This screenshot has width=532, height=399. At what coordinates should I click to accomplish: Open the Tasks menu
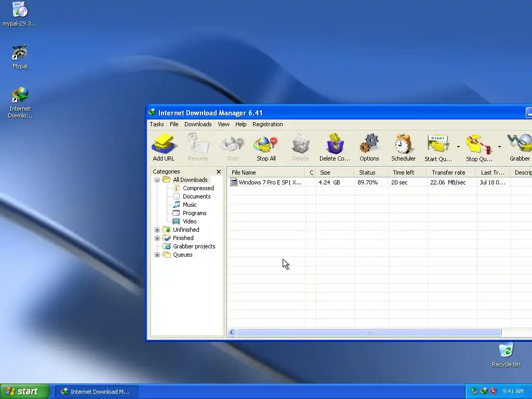(x=157, y=124)
